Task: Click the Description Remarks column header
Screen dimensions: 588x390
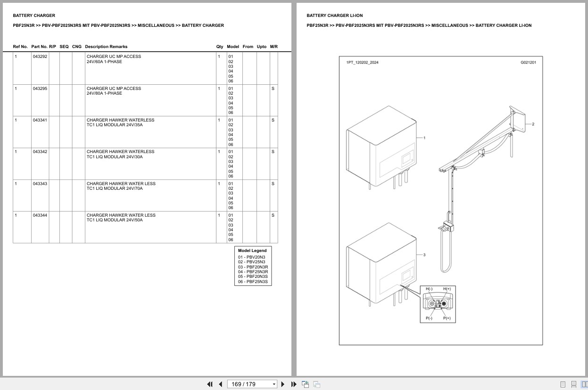Action: (106, 47)
